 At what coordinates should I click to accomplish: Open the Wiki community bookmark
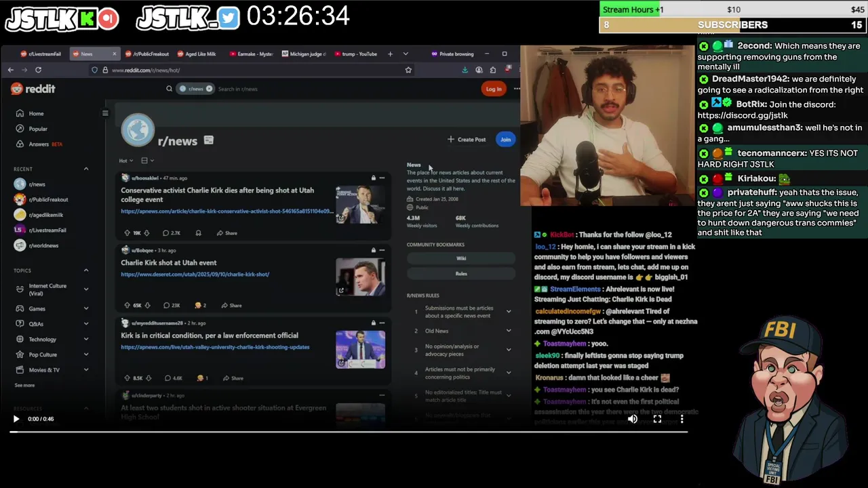461,258
